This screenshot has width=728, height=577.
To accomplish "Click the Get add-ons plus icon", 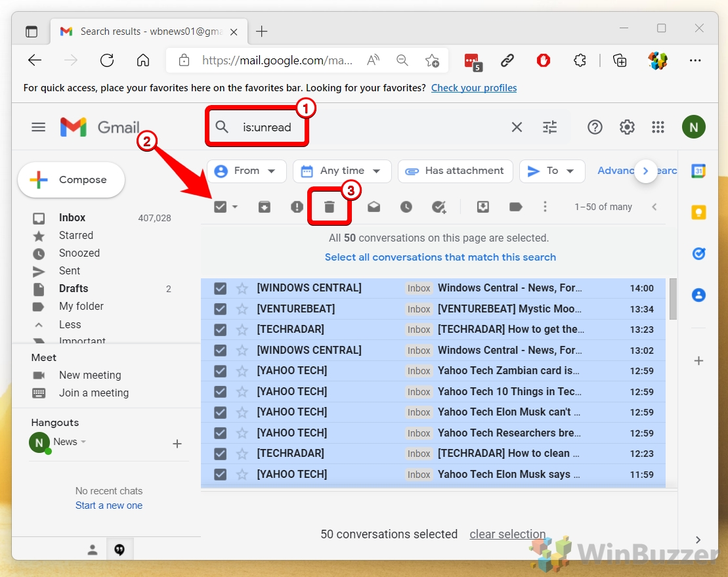I will [698, 360].
